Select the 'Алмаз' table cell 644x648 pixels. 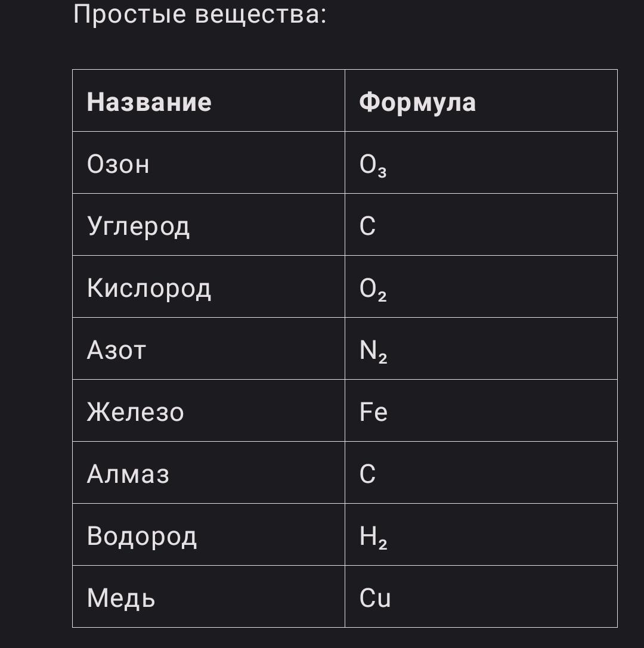pyautogui.click(x=209, y=472)
